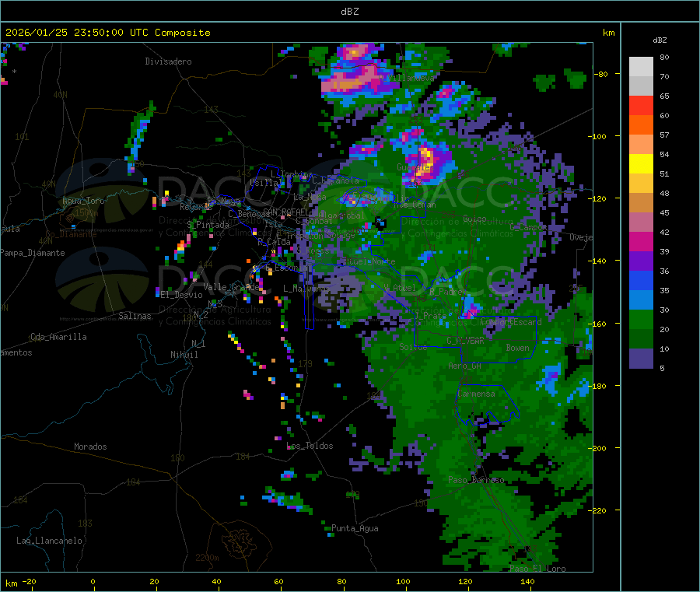Click the 0 km x-axis tick label
The height and width of the screenshot is (592, 700).
click(x=93, y=581)
